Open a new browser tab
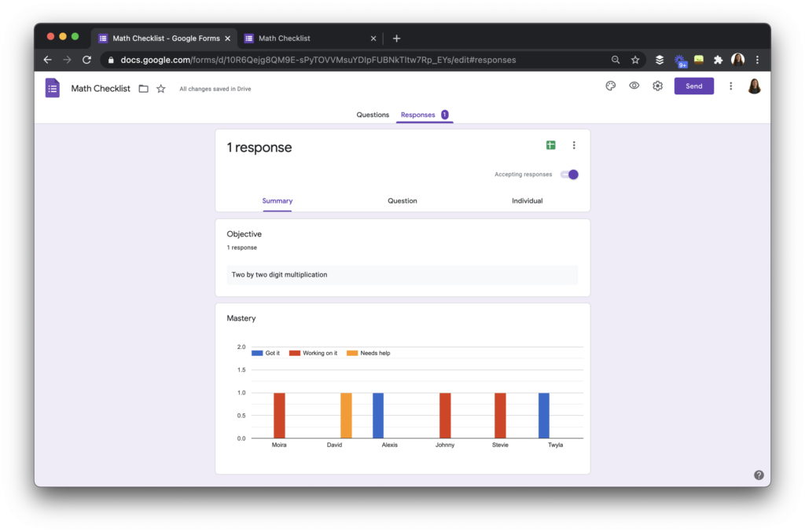Viewport: 805px width, 532px height. pos(396,37)
